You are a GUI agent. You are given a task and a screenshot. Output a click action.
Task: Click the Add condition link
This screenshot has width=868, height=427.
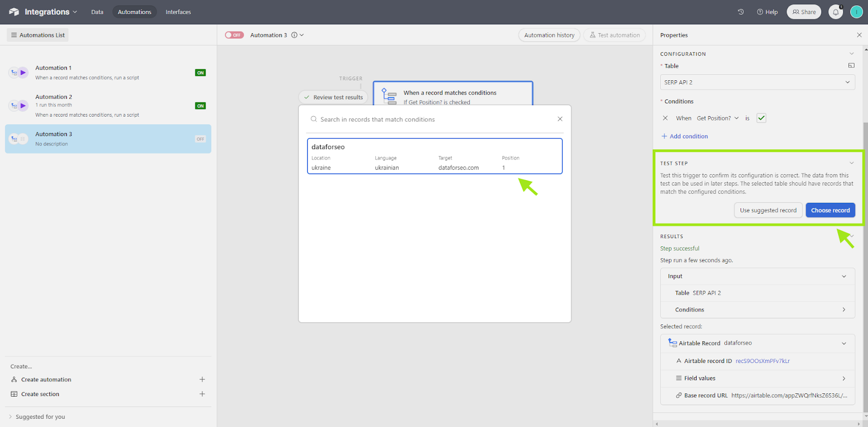tap(685, 136)
